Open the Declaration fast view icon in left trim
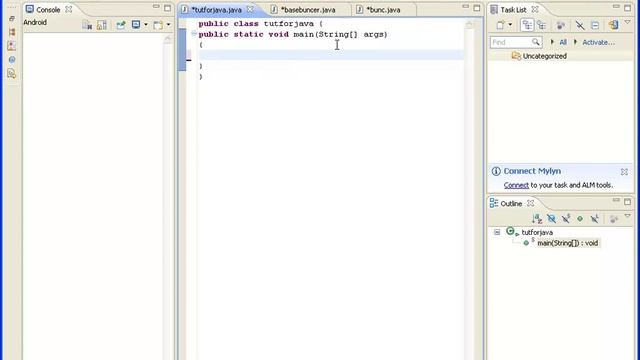The width and height of the screenshot is (640, 360). 12,73
